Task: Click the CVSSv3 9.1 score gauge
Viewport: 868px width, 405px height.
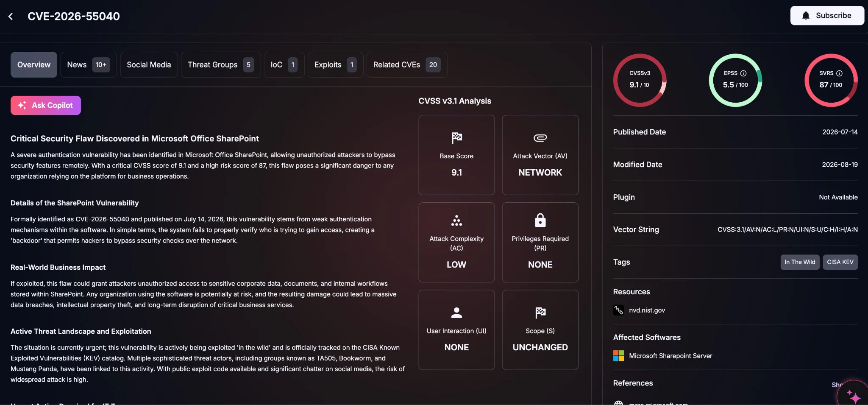Action: click(640, 80)
